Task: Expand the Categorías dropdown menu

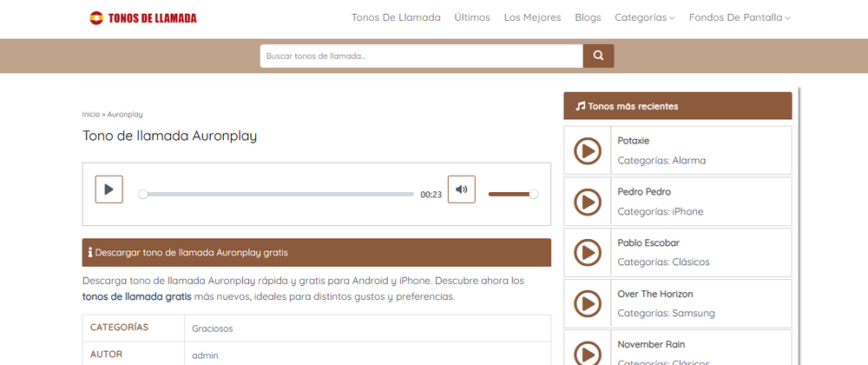Action: pos(645,17)
